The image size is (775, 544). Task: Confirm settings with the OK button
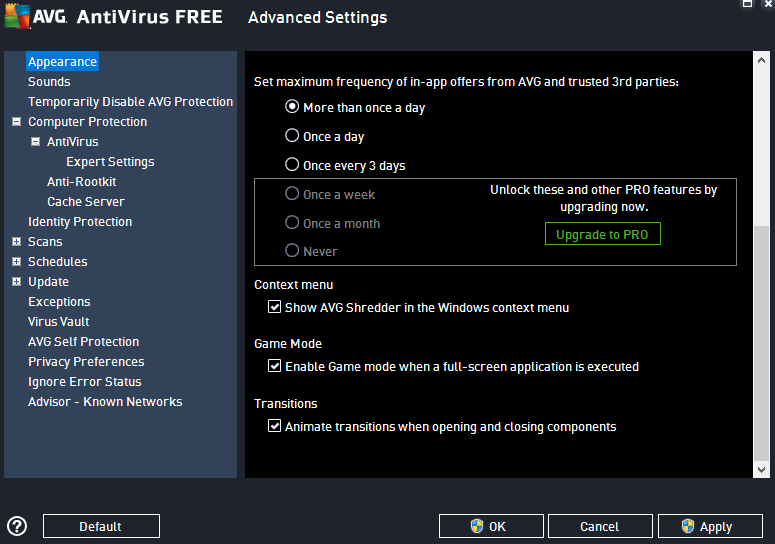point(491,526)
